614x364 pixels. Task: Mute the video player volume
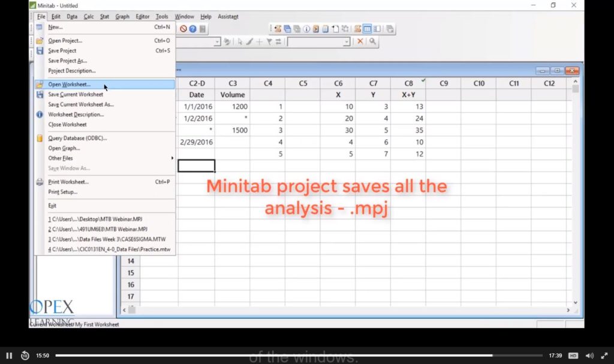589,355
